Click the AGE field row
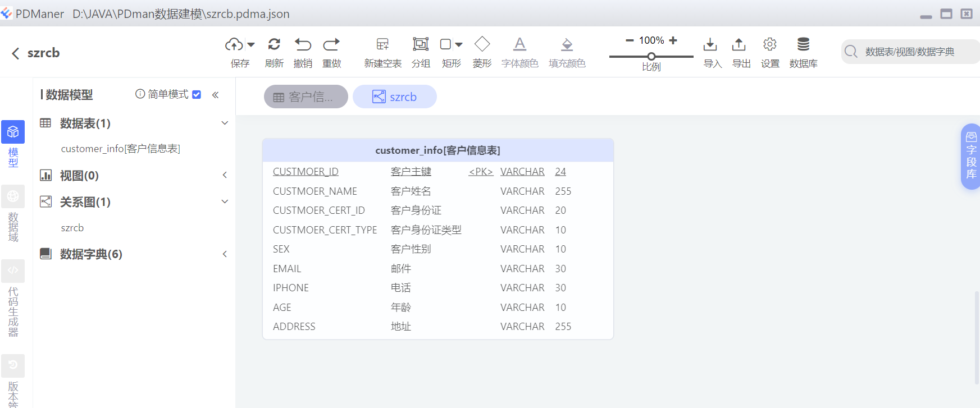This screenshot has width=980, height=408. point(438,308)
